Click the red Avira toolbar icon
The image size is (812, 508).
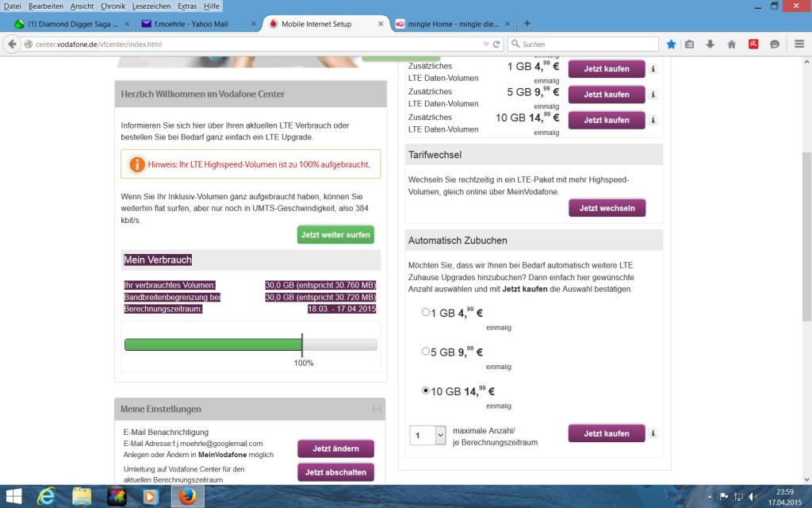tap(753, 44)
